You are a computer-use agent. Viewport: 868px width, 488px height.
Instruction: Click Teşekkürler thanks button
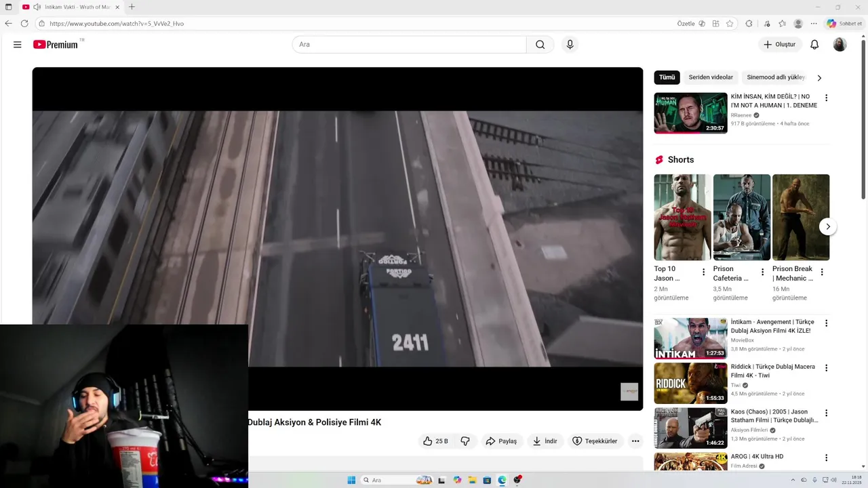tap(595, 441)
